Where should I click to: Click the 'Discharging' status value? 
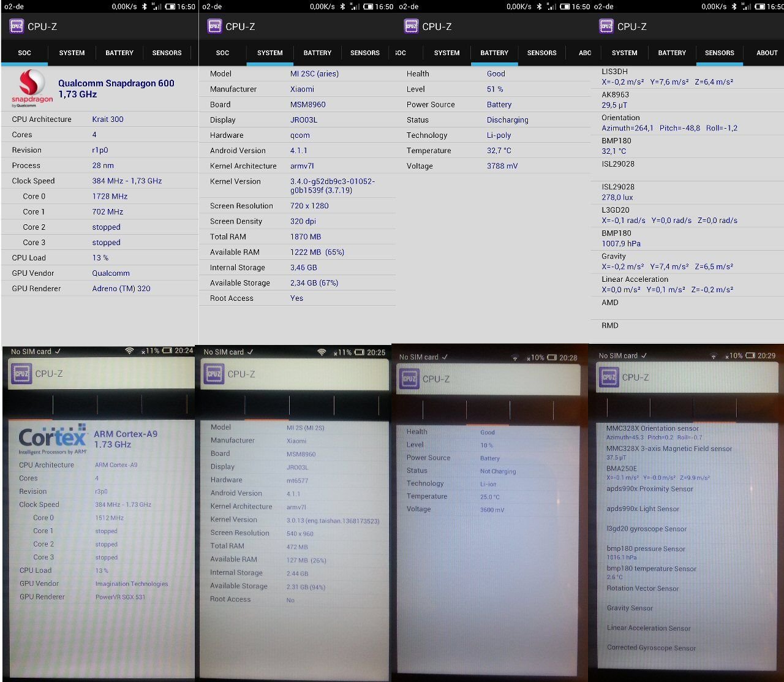[507, 120]
